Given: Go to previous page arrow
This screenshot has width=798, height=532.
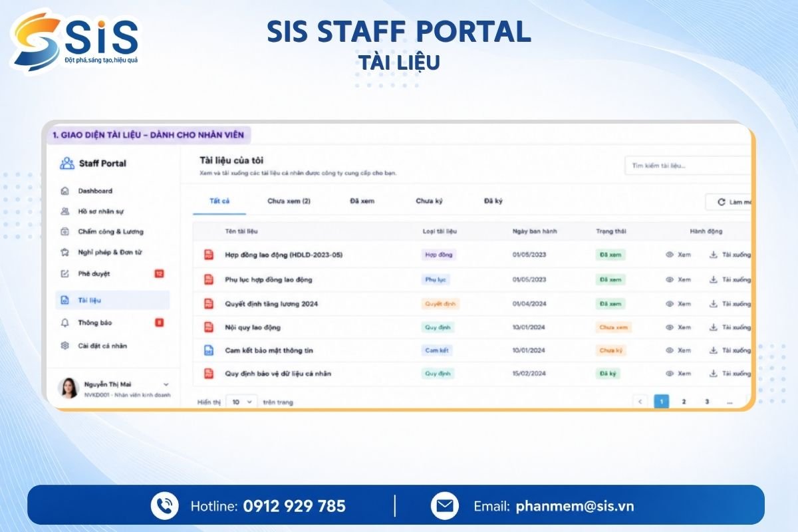Looking at the screenshot, I should click(640, 402).
